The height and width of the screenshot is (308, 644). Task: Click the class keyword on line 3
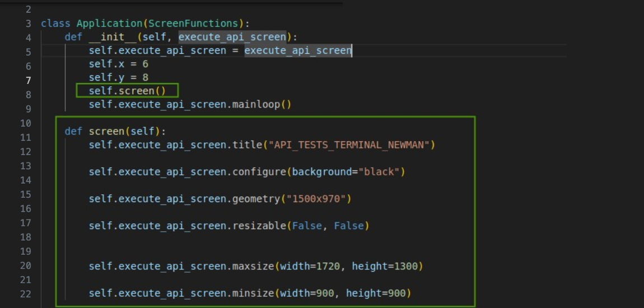55,24
